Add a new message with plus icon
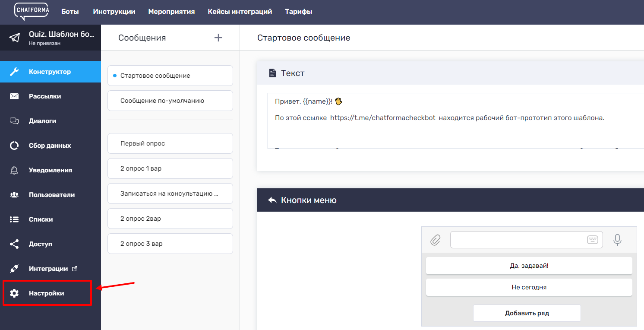Viewport: 644px width, 330px height. pos(218,38)
